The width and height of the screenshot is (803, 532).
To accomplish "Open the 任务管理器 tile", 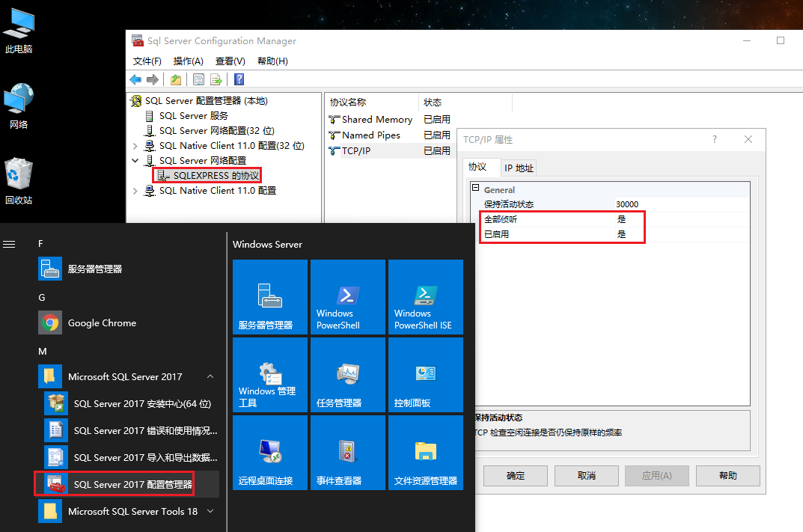I will (x=347, y=375).
